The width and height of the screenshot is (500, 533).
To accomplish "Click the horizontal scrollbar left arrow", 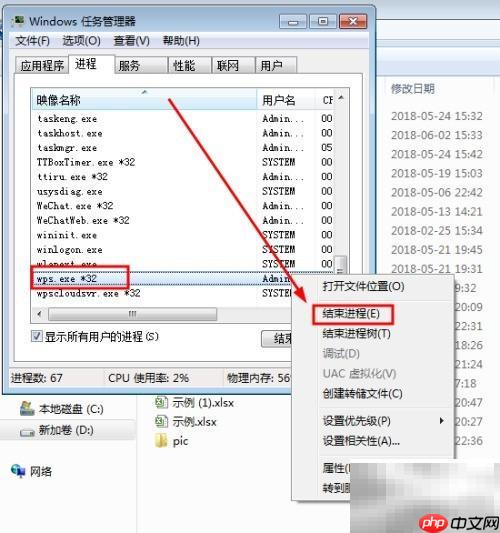I will click(39, 314).
